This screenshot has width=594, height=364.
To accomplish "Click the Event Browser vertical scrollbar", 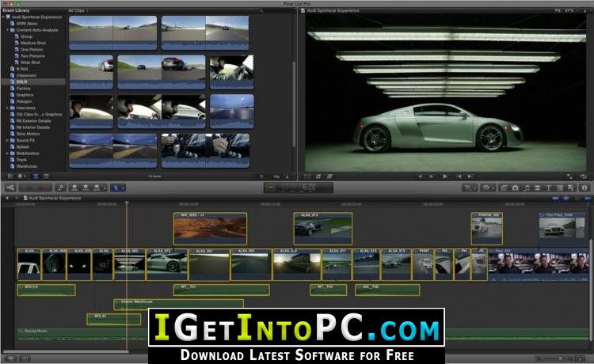I will (295, 104).
